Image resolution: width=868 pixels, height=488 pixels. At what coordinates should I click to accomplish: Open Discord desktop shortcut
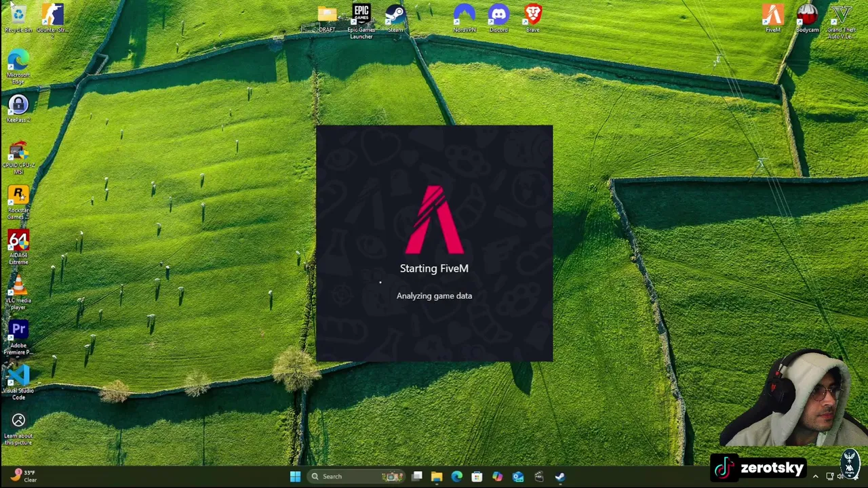tap(498, 18)
